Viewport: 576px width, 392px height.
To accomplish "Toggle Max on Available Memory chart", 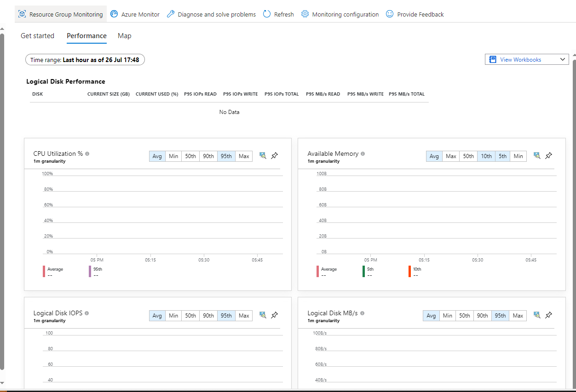I will coord(451,156).
